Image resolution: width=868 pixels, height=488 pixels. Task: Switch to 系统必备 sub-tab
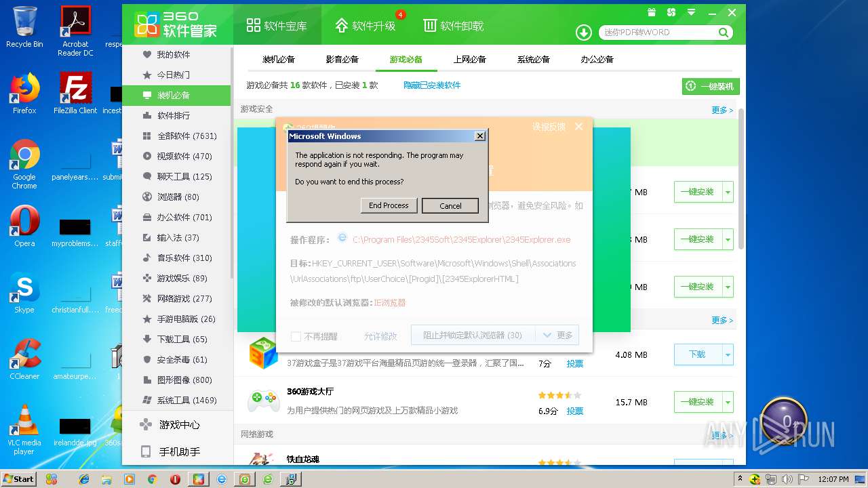[x=534, y=59]
